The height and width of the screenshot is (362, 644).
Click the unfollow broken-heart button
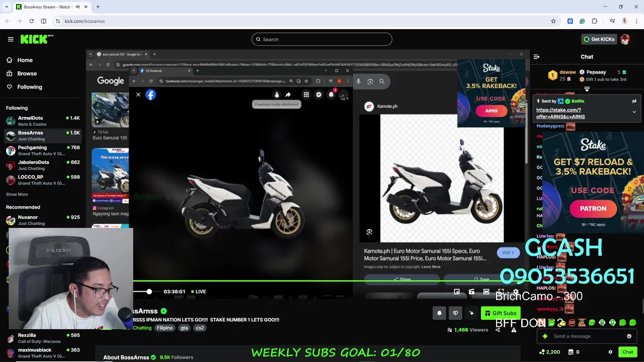[x=455, y=313]
